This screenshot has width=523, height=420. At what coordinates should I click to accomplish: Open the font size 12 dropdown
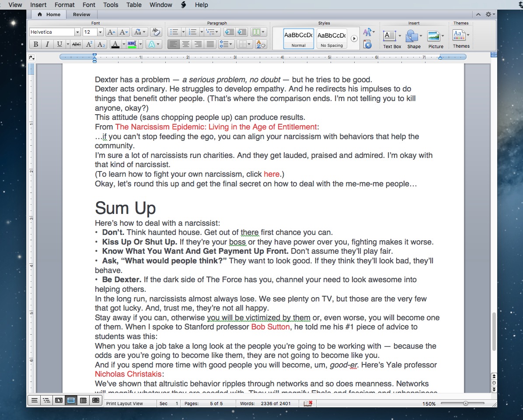coord(100,32)
